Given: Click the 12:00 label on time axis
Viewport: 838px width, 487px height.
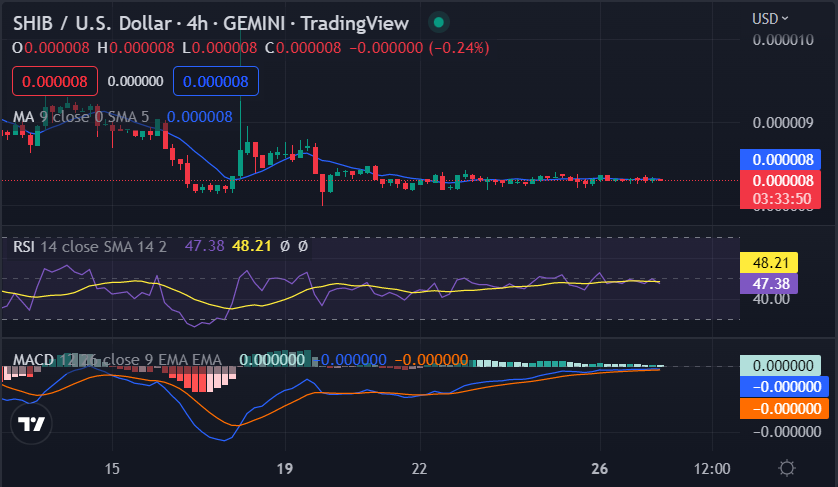Looking at the screenshot, I should (712, 469).
